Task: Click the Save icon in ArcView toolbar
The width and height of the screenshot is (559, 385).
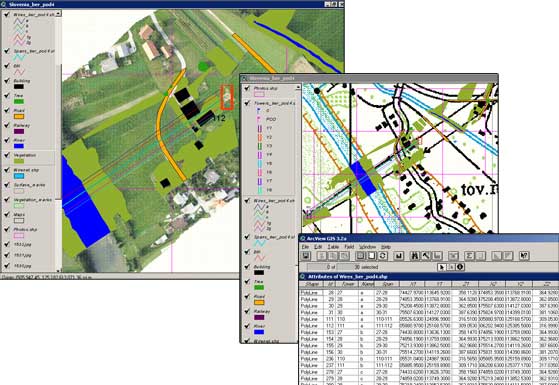Action: [306, 256]
